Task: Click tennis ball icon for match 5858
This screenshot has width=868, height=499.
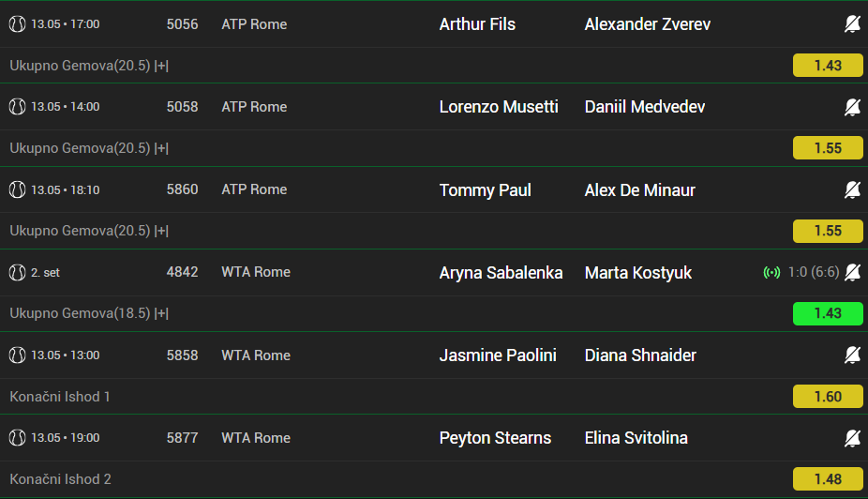Action: pos(17,355)
